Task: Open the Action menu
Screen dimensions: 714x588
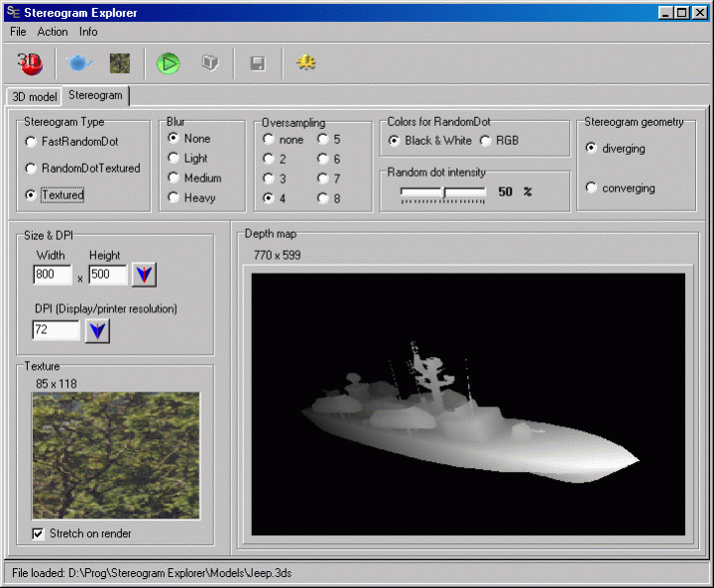Action: [53, 32]
